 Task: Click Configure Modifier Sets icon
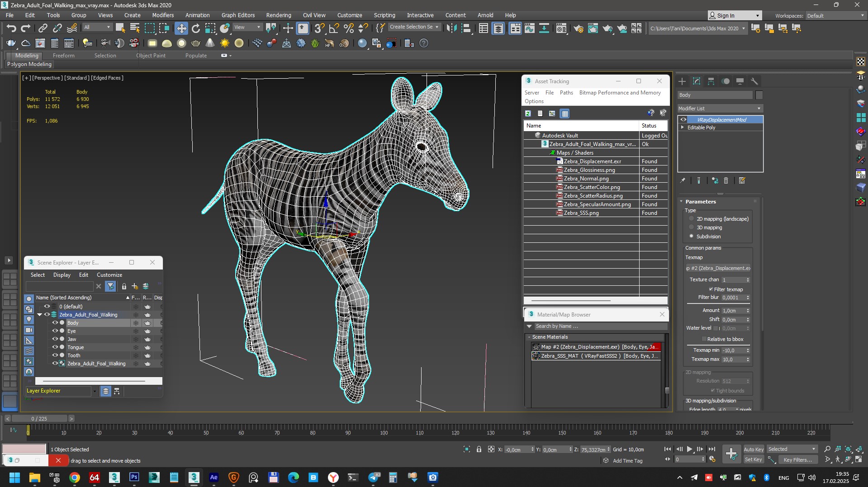pos(742,180)
